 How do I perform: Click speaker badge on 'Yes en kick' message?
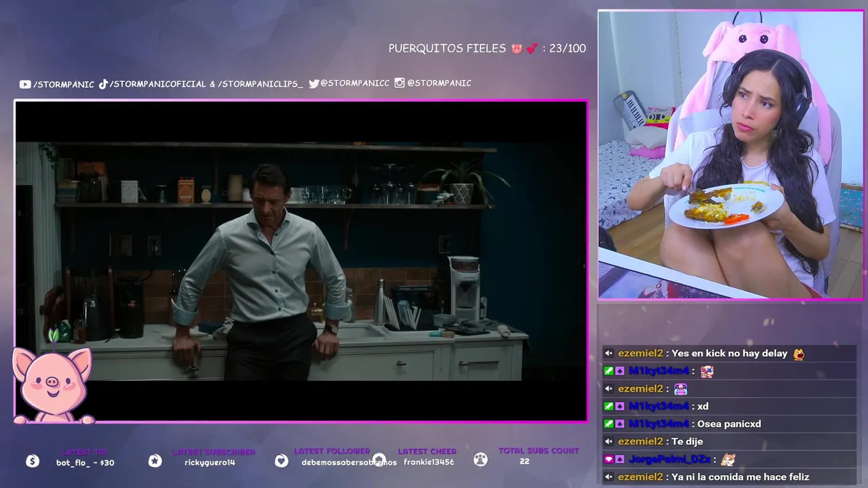coord(609,353)
